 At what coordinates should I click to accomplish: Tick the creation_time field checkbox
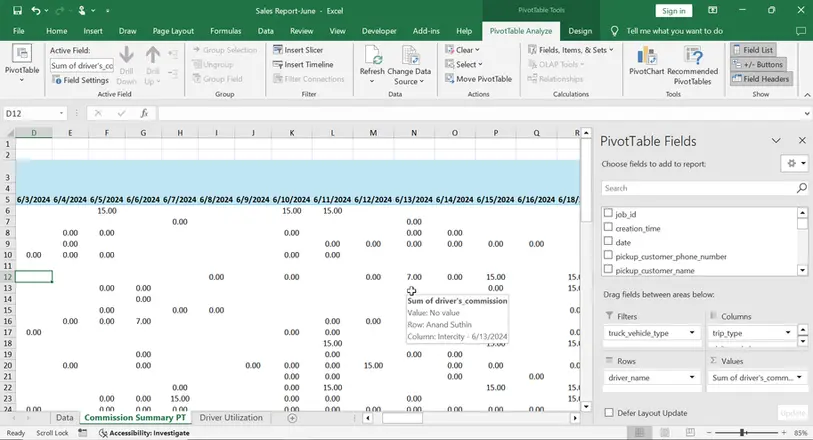tap(608, 227)
